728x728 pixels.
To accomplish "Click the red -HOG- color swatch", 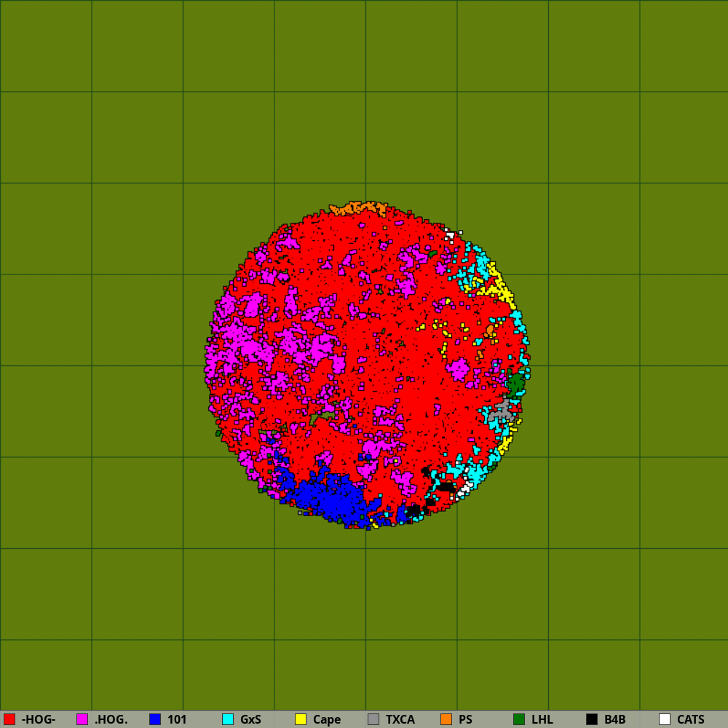I will pos(9,719).
